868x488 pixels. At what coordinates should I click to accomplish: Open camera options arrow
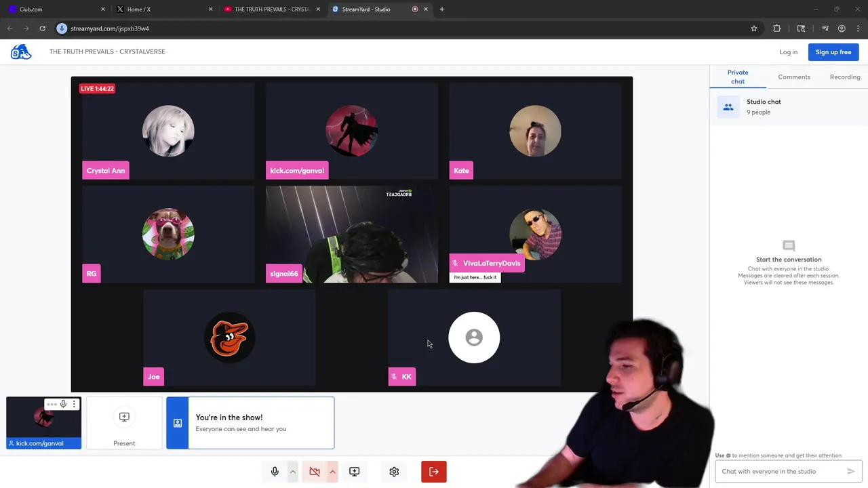point(332,472)
